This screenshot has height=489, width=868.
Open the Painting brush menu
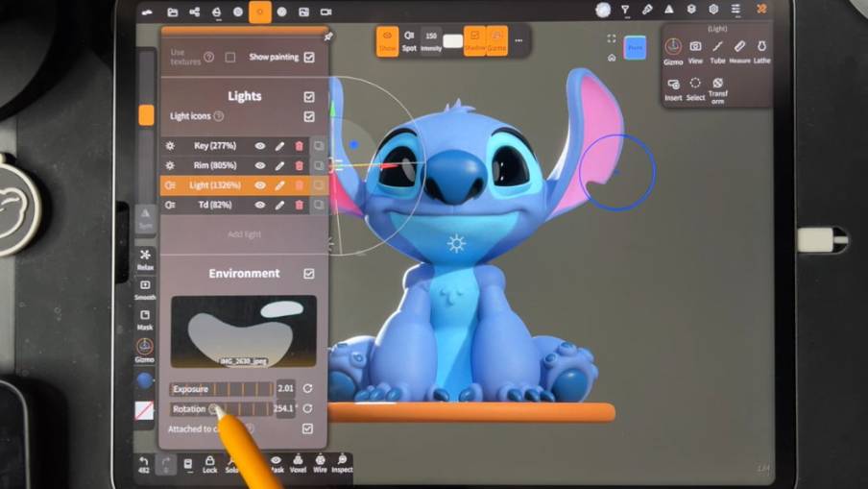[647, 10]
